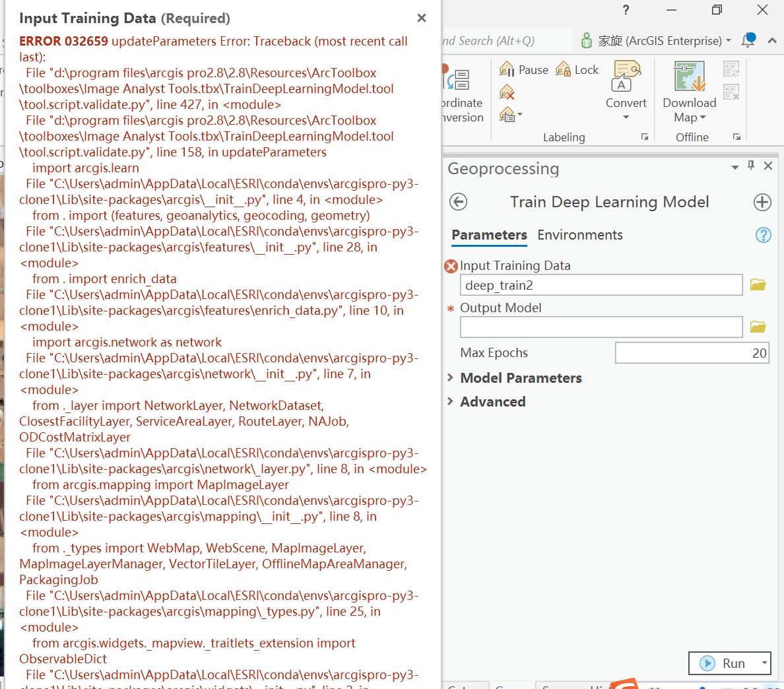Screen dimensions: 784x689
Task: Open the Offline group dialog launcher
Action: click(736, 137)
